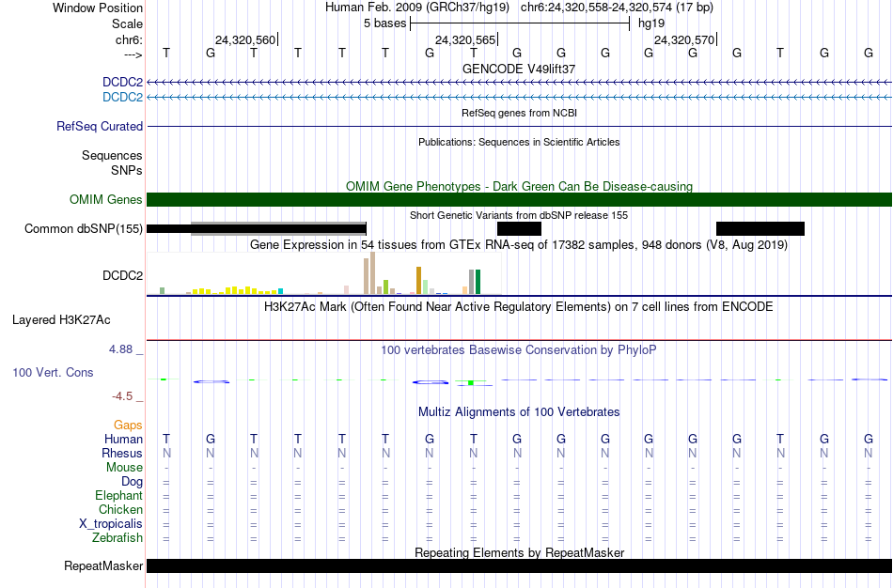Click the light blue DCDC2 intron arrow line
This screenshot has height=588, width=893.
(519, 98)
